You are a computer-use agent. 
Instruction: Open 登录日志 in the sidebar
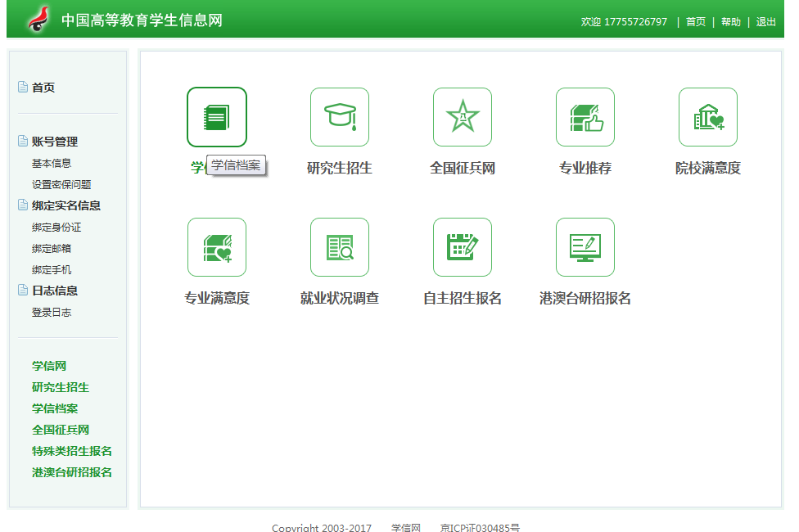point(52,313)
